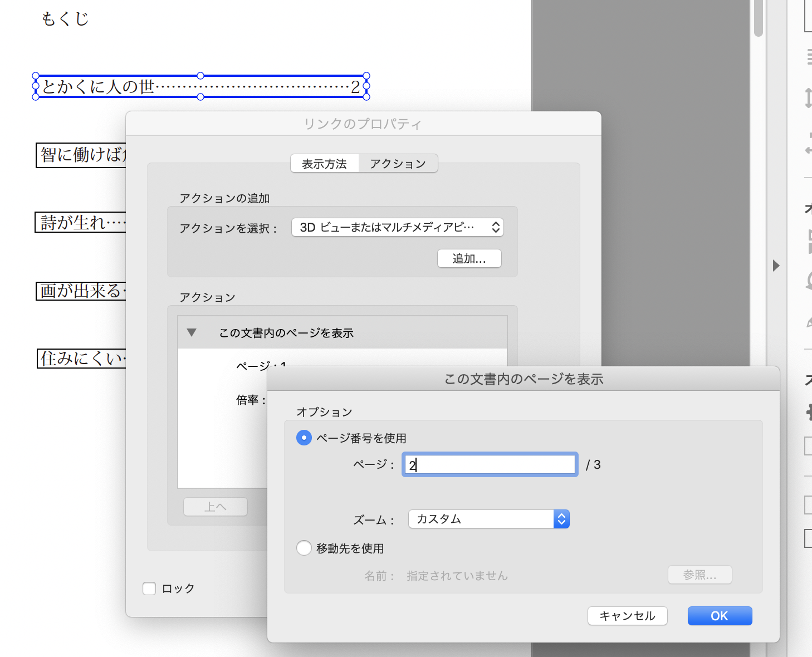Screen dimensions: 812x657
Task: Collapse the この文書内のページを表示 action entry
Action: pyautogui.click(x=192, y=332)
